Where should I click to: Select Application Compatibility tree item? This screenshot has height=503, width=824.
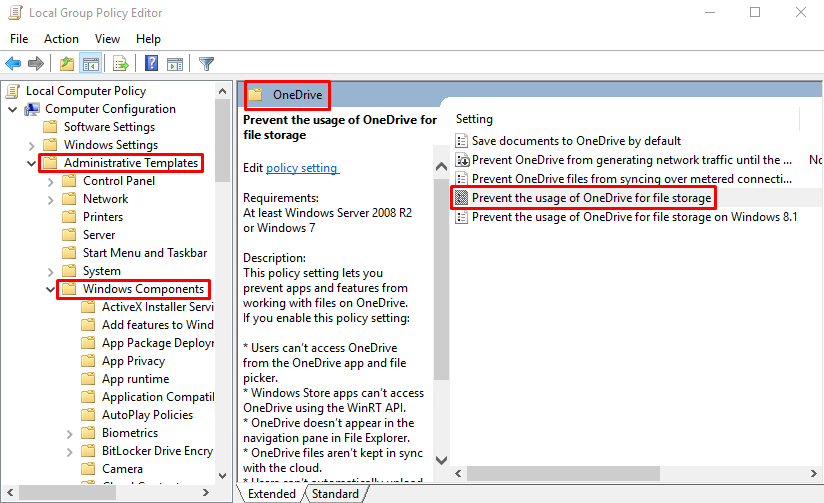pyautogui.click(x=158, y=396)
